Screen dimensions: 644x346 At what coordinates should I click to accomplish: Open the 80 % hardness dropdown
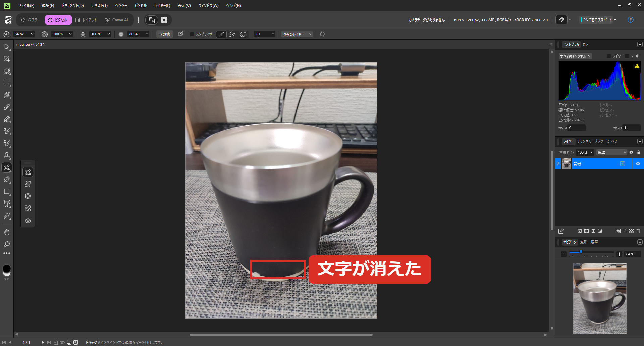(x=147, y=34)
